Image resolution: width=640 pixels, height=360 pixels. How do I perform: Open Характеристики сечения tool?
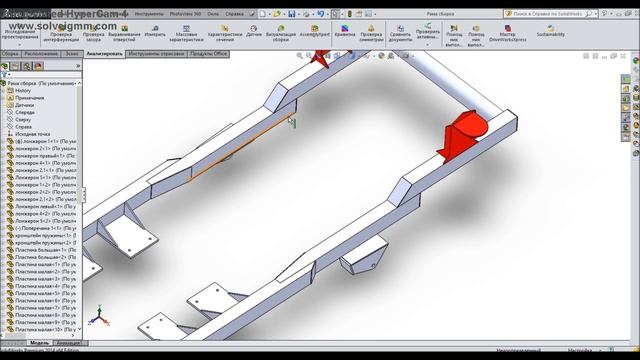coord(225,34)
